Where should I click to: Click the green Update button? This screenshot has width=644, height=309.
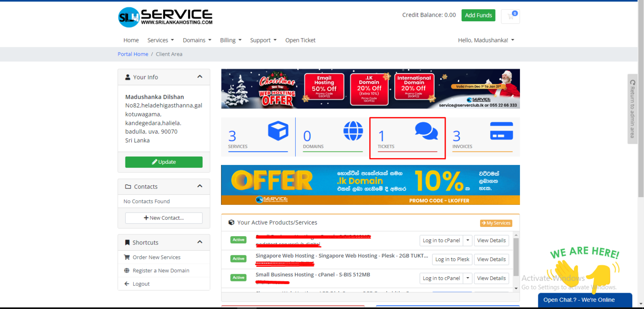click(x=164, y=162)
